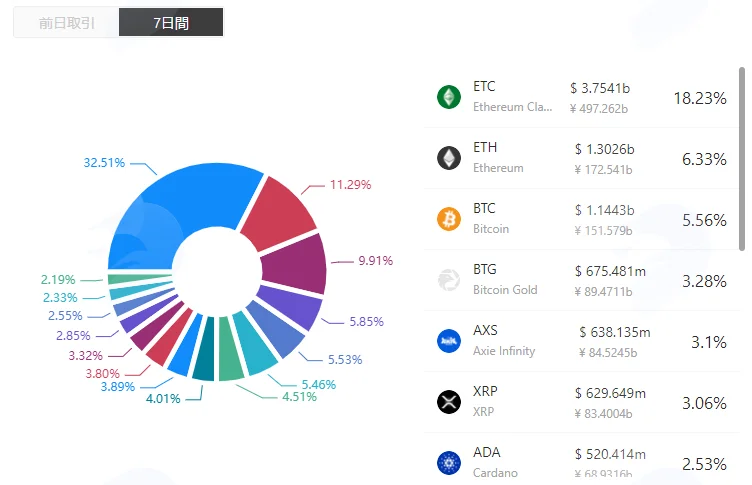
Task: Click the red 11.29% donut slice
Action: (x=277, y=213)
